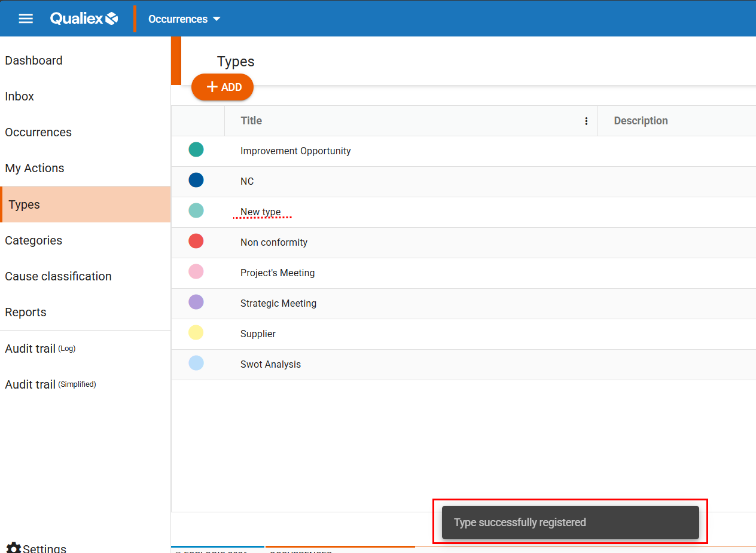Click the red Non conformity swatch

point(196,242)
